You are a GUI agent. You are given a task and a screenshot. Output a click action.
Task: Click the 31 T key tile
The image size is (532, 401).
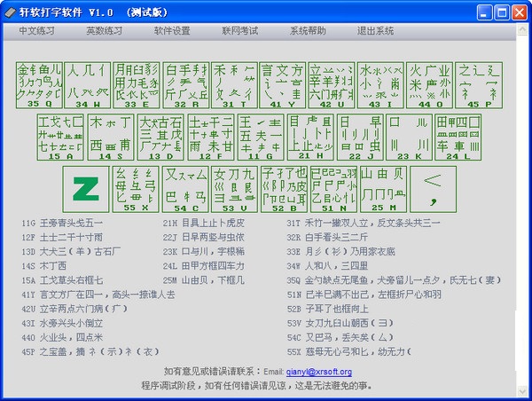234,85
